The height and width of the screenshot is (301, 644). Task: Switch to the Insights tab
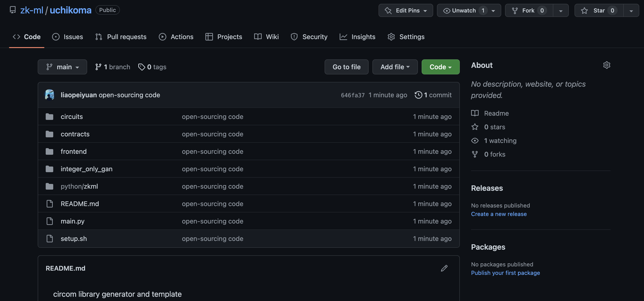point(357,37)
